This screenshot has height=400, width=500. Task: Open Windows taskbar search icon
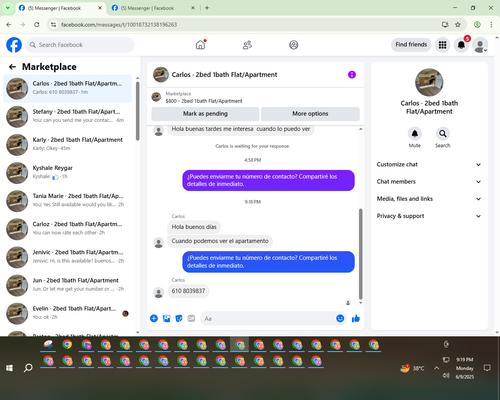[28, 368]
